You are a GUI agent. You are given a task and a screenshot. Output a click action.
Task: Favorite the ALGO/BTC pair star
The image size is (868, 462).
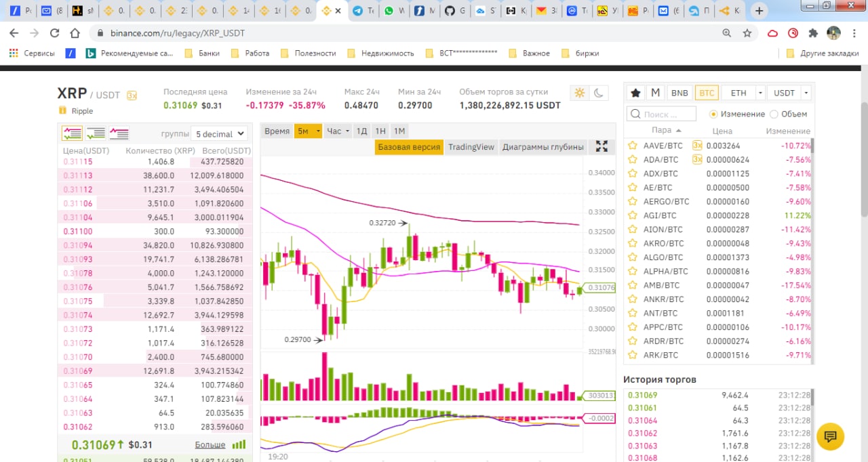[x=633, y=257]
